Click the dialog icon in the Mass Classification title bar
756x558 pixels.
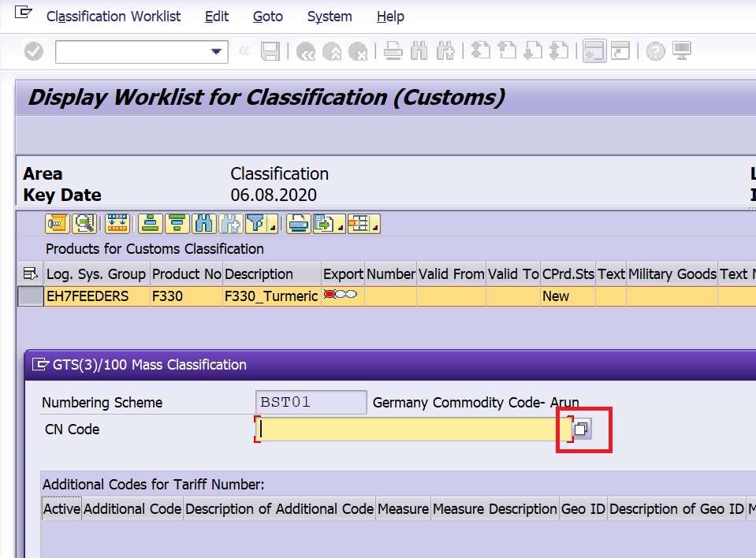[40, 364]
